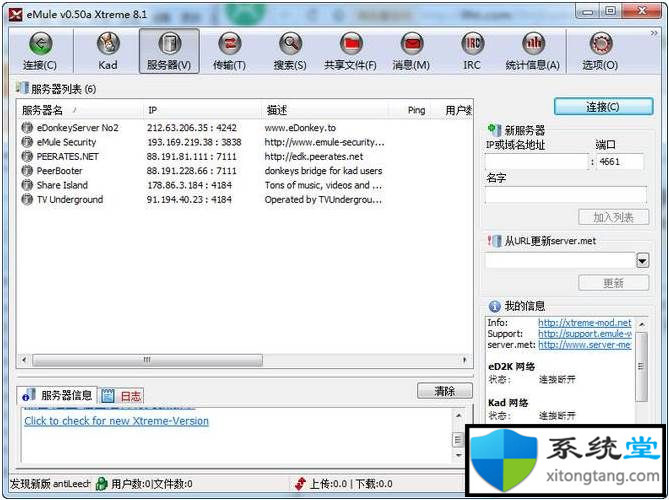Click the server Name (名字) input field

coord(566,195)
